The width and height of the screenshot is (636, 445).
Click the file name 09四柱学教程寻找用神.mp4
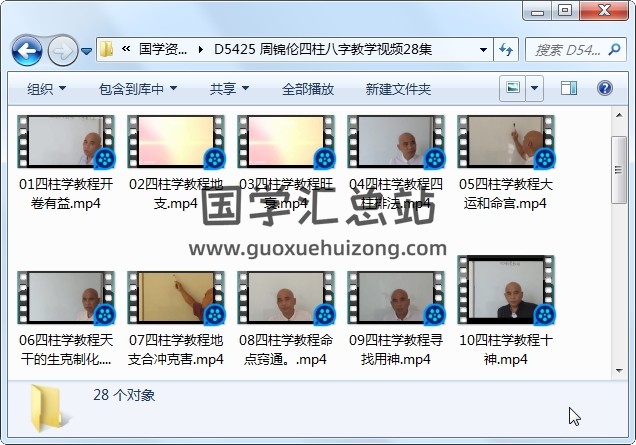click(x=396, y=350)
